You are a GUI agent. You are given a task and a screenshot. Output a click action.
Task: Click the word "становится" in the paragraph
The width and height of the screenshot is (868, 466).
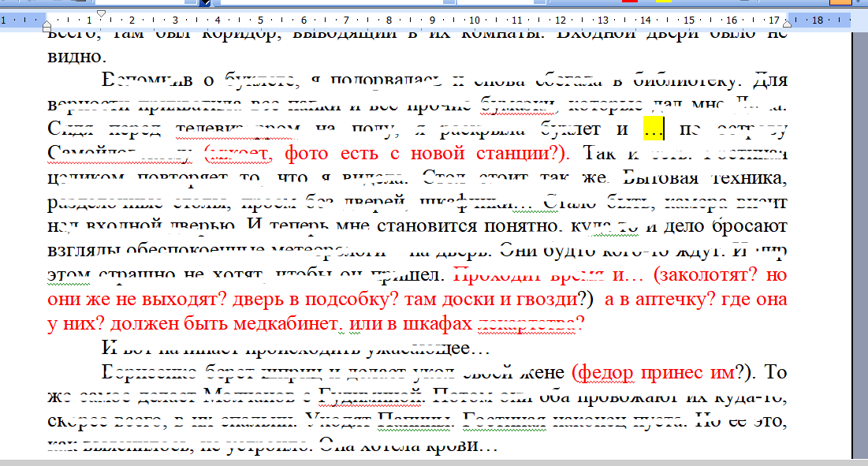coord(430,226)
